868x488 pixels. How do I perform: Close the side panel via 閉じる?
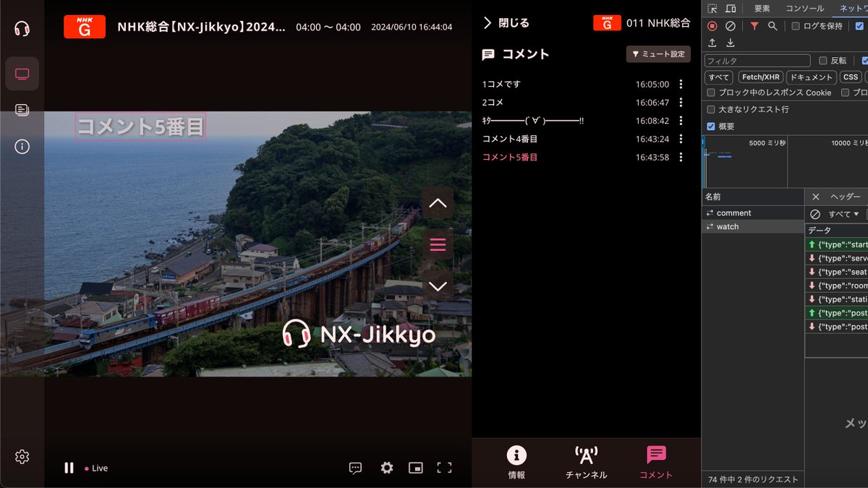pyautogui.click(x=506, y=23)
